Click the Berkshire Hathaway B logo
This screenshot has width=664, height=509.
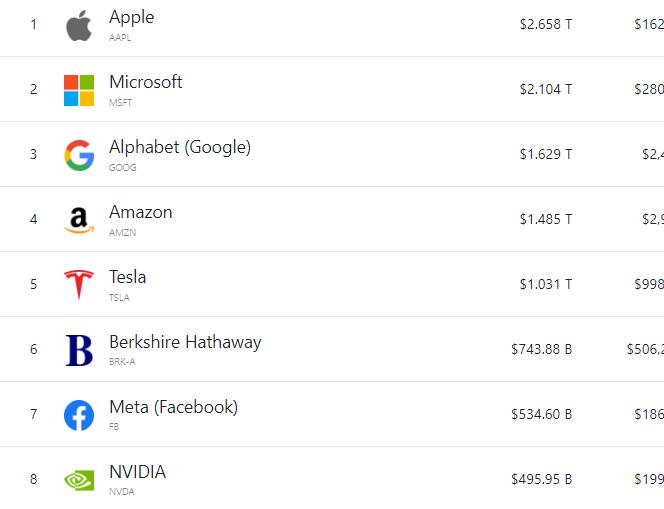79,350
